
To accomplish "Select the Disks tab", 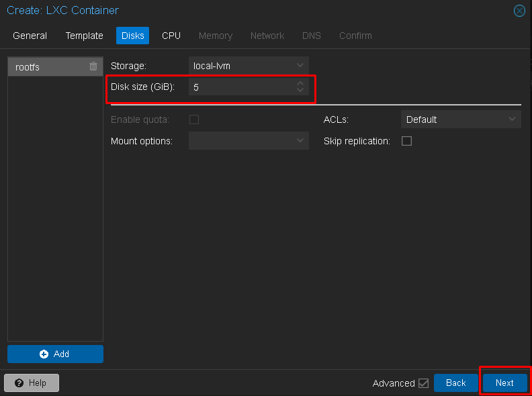I will tap(132, 36).
